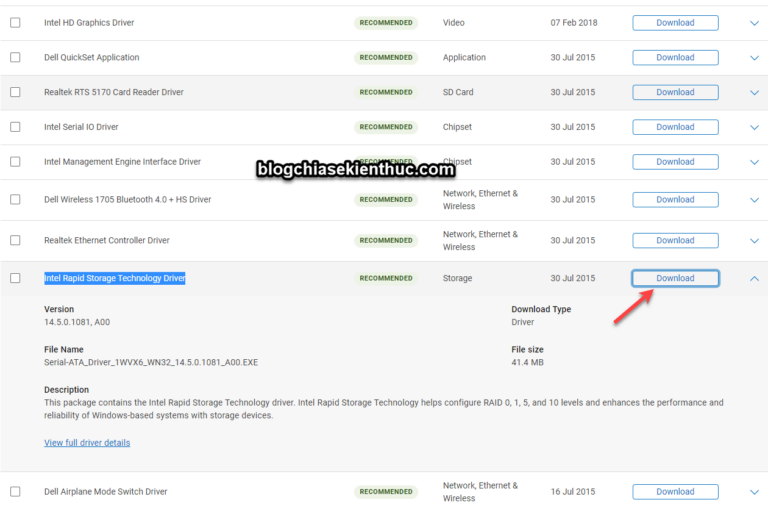Expand Realtek Ethernet Controller Driver chevron
Image resolution: width=768 pixels, height=508 pixels.
[x=754, y=241]
